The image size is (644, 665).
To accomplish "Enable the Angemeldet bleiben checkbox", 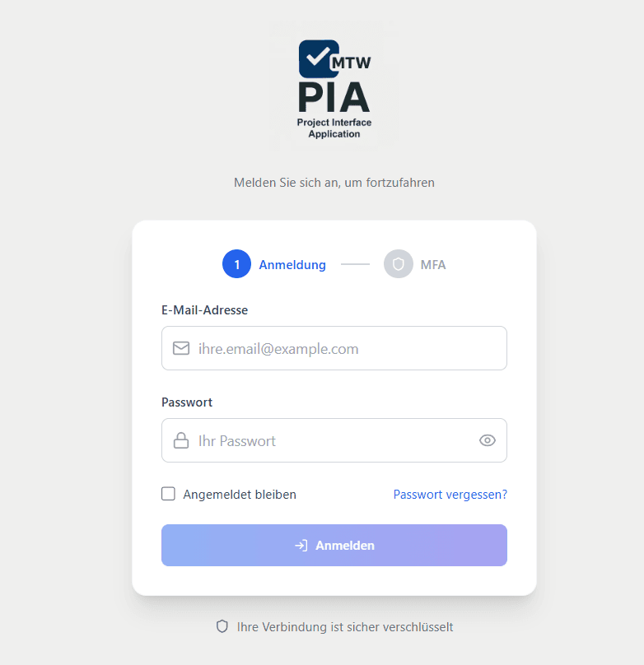I will click(x=169, y=494).
